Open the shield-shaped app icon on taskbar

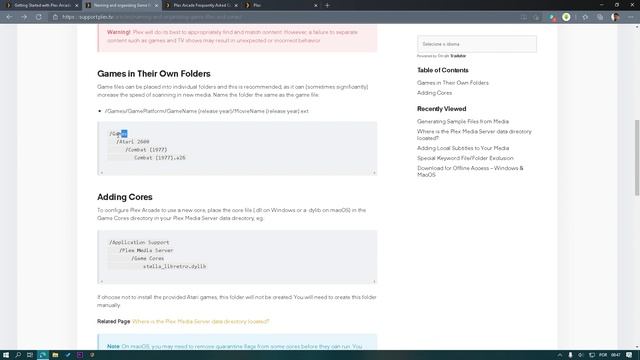pos(92,355)
